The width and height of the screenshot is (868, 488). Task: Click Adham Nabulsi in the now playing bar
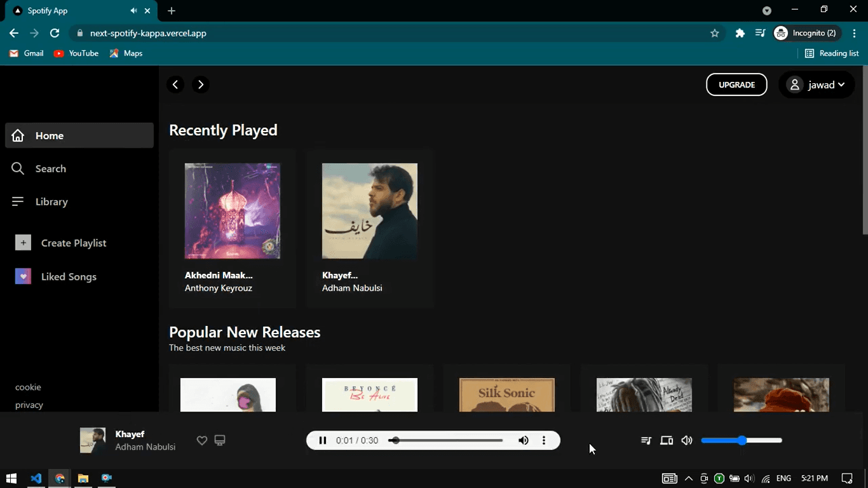(x=146, y=447)
